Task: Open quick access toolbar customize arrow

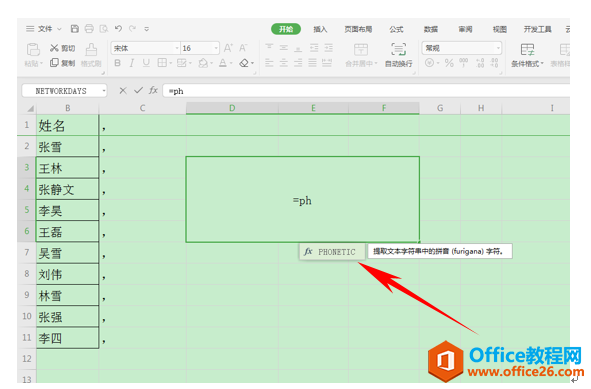Action: point(147,29)
